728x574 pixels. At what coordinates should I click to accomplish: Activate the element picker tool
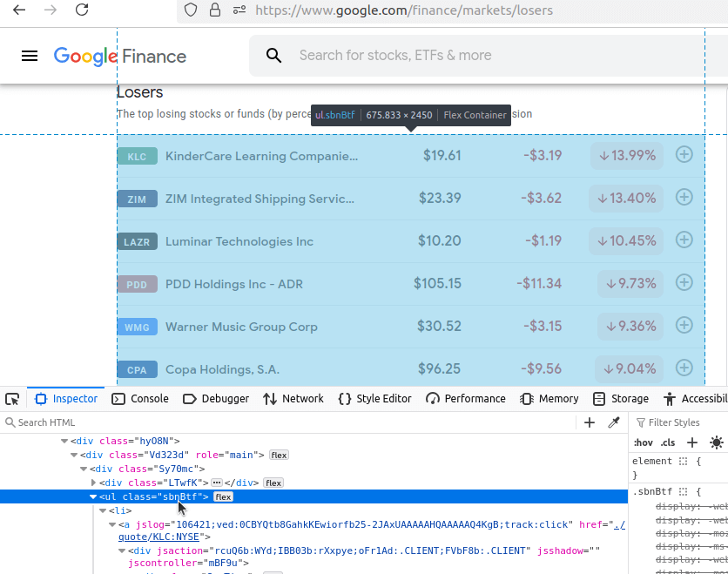pos(12,399)
